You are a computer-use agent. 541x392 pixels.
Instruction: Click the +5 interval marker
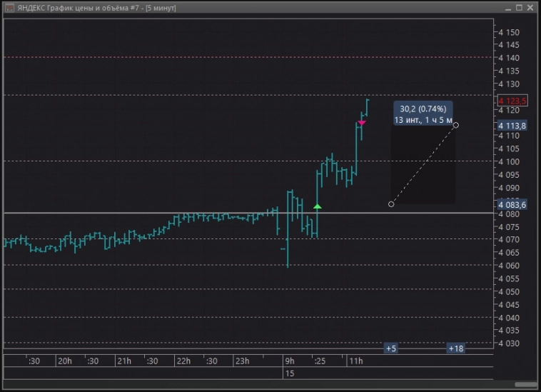tap(390, 348)
